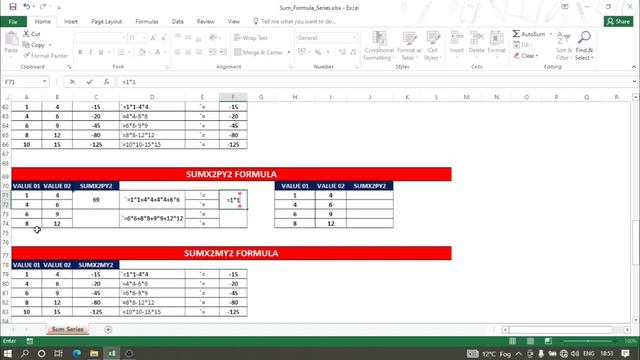Switch to the Review tab
640x360 pixels.
pyautogui.click(x=205, y=22)
